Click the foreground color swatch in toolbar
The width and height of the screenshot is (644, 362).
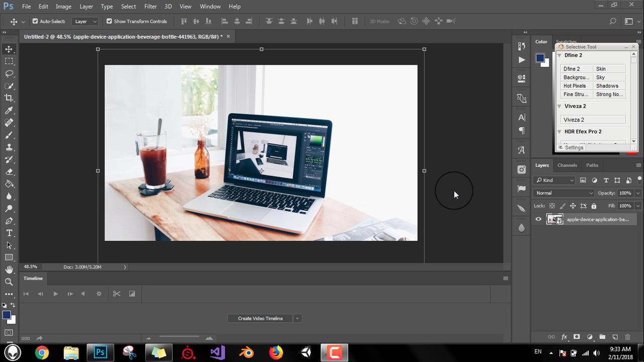pos(6,315)
